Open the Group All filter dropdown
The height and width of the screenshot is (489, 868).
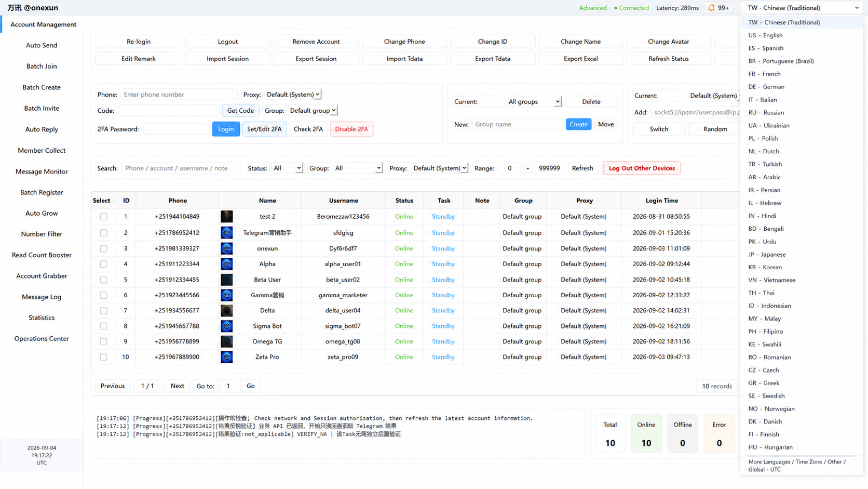(x=358, y=168)
